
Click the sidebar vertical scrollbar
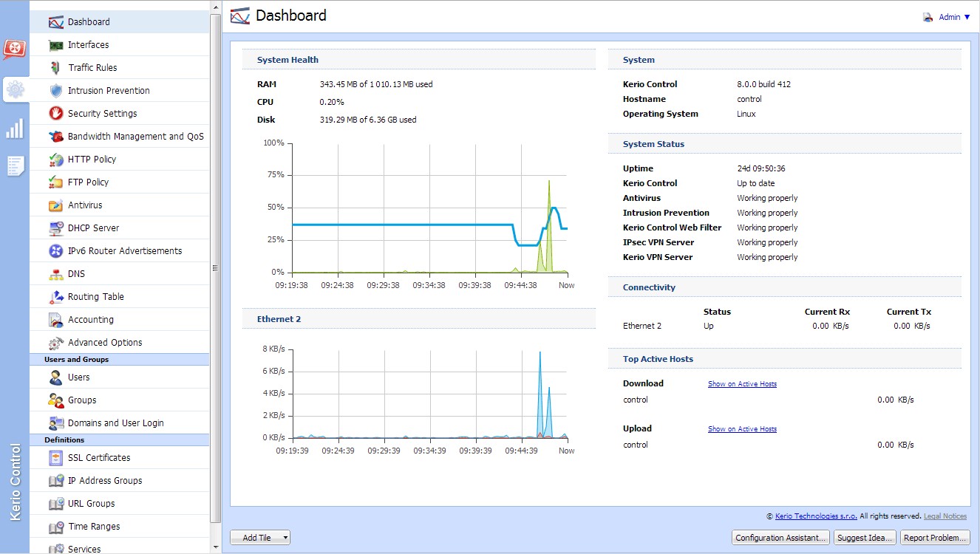tap(216, 267)
